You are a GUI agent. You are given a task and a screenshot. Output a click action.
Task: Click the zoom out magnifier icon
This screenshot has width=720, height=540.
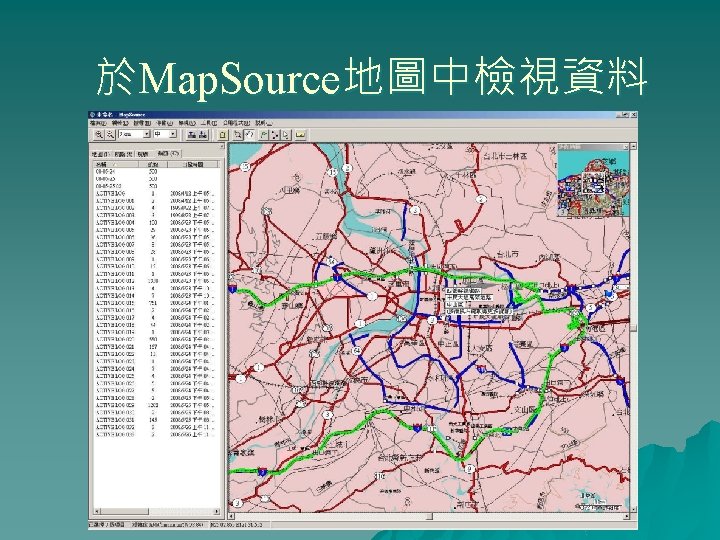coord(110,135)
